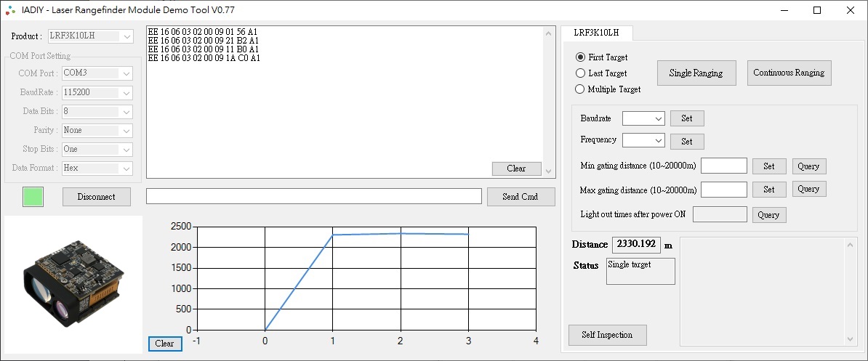
Task: Click the Max gating distance input field
Action: click(723, 190)
